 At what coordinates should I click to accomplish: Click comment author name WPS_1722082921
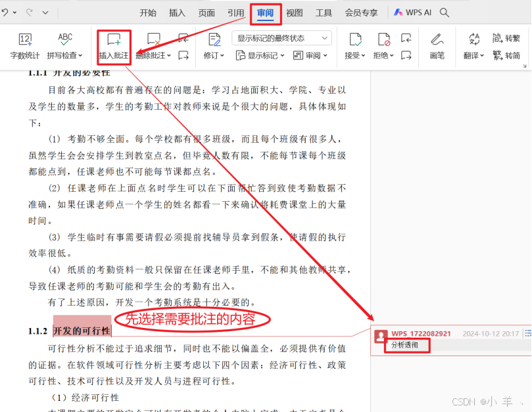coord(421,334)
